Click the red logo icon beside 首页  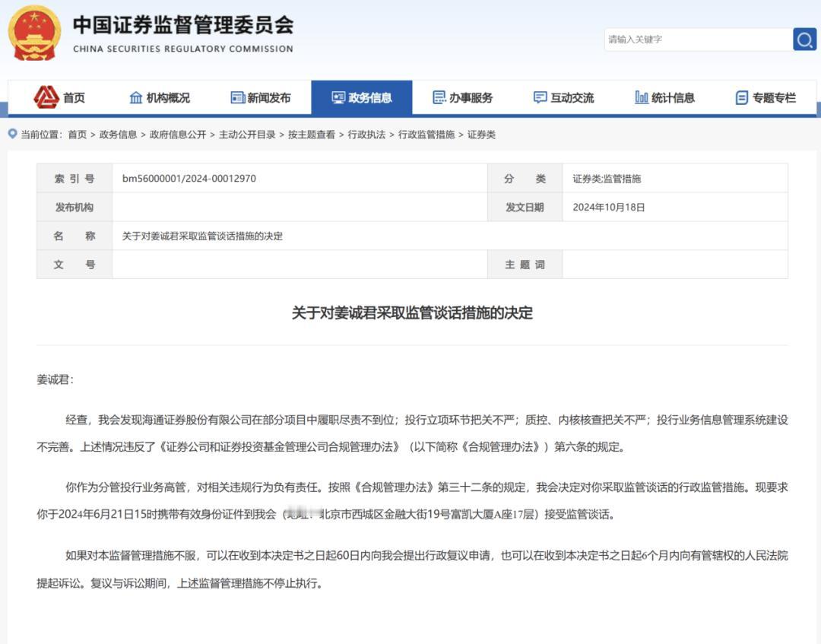coord(46,97)
